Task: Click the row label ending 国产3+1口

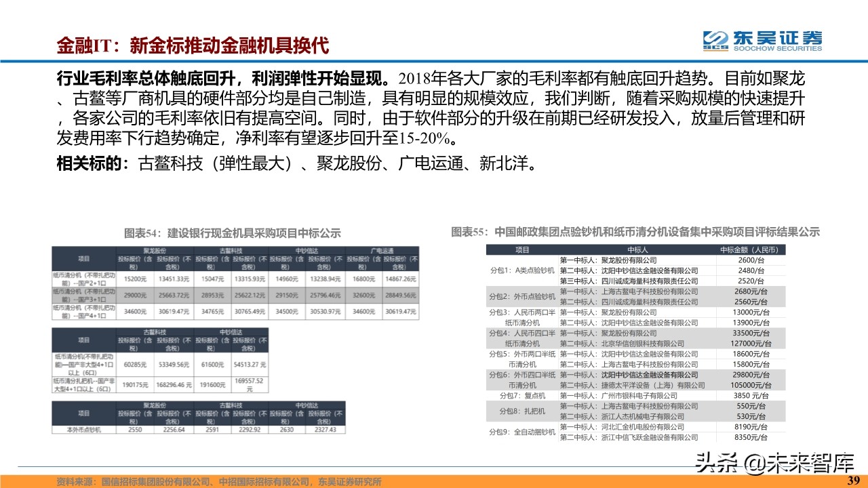Action: tap(84, 296)
